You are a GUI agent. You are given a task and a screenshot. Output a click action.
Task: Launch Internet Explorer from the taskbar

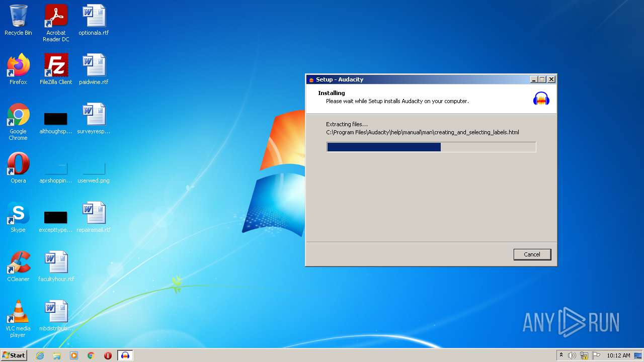point(40,355)
